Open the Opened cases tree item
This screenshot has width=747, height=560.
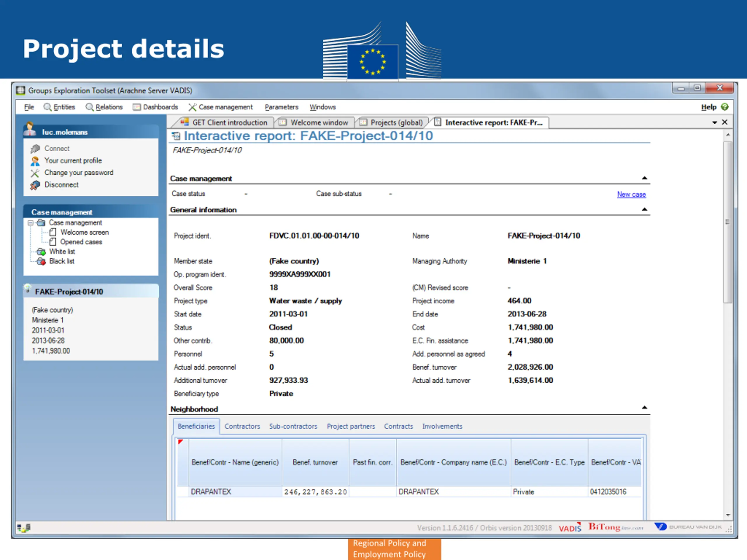(x=81, y=242)
